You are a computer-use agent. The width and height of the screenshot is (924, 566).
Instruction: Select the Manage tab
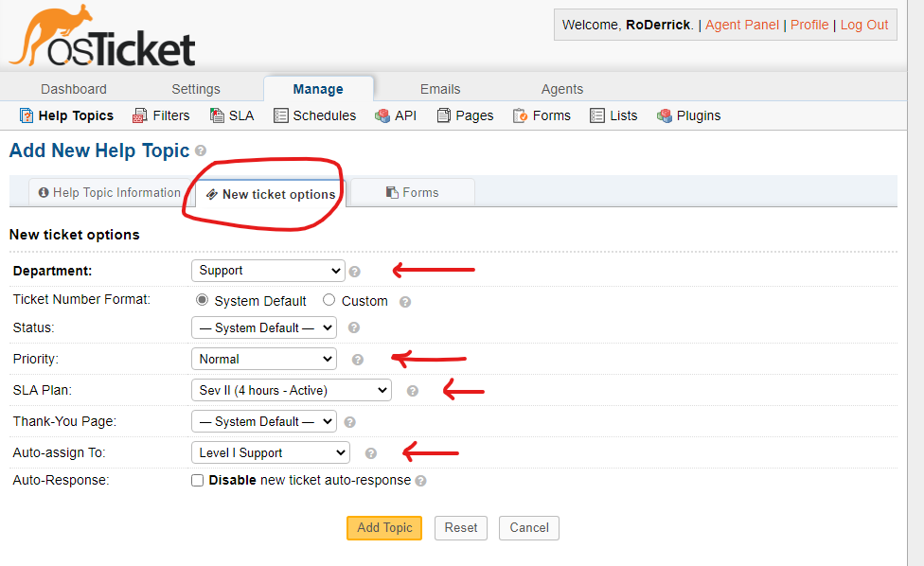[318, 89]
